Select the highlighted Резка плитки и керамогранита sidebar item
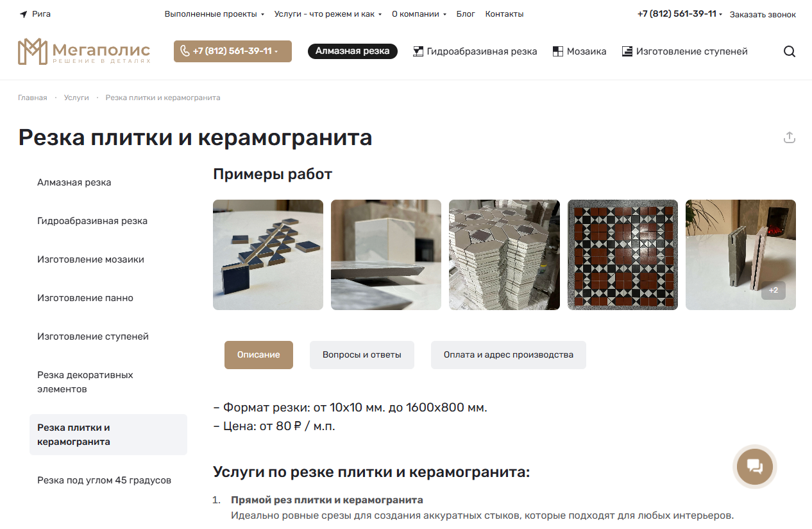 108,435
